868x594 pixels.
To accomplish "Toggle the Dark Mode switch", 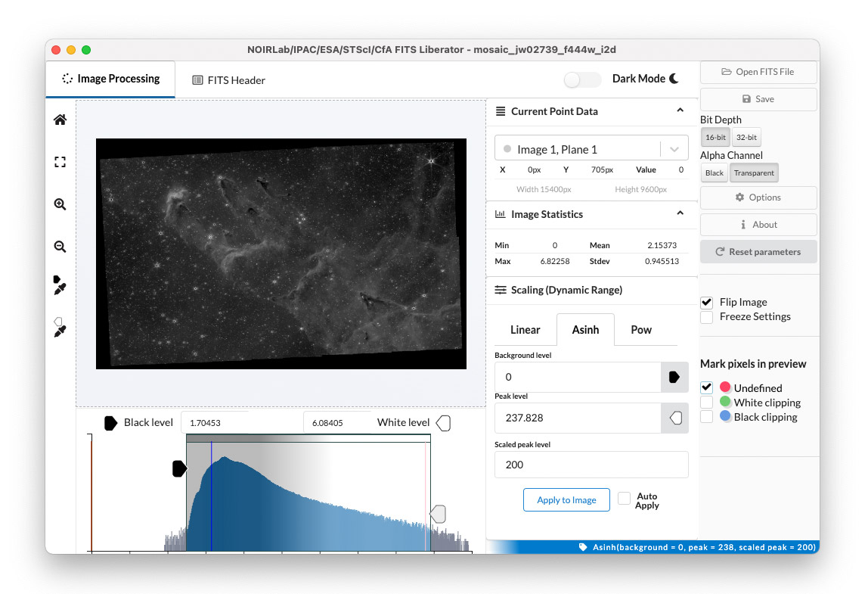I will (582, 79).
